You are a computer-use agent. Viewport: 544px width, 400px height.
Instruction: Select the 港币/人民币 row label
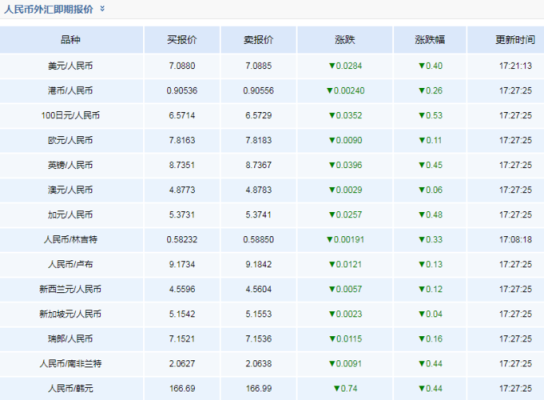(70, 91)
